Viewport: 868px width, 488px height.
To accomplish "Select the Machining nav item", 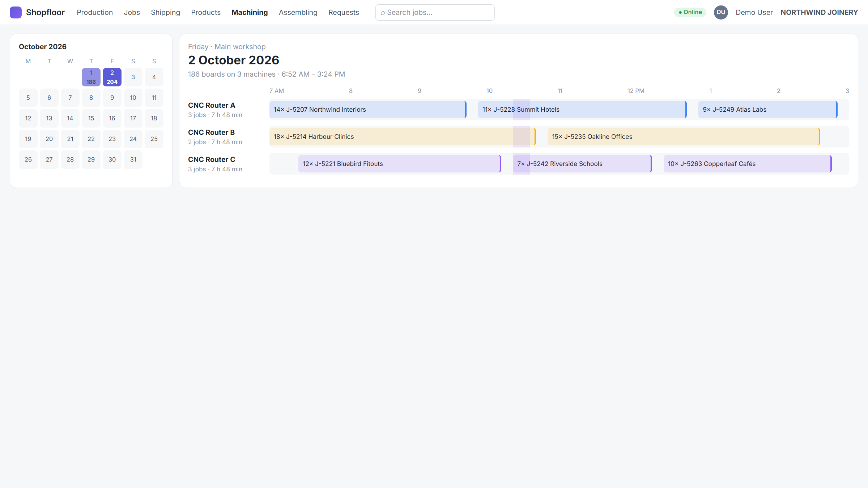I will point(250,12).
